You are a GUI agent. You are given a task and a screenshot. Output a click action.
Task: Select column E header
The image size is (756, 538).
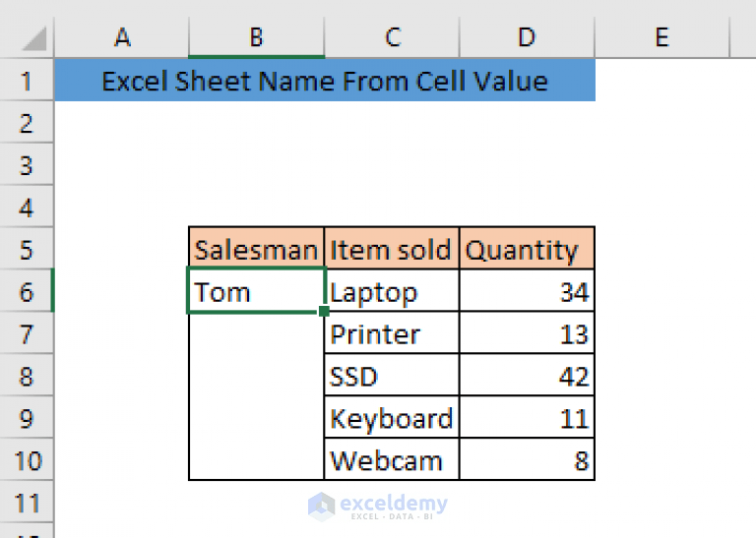662,37
